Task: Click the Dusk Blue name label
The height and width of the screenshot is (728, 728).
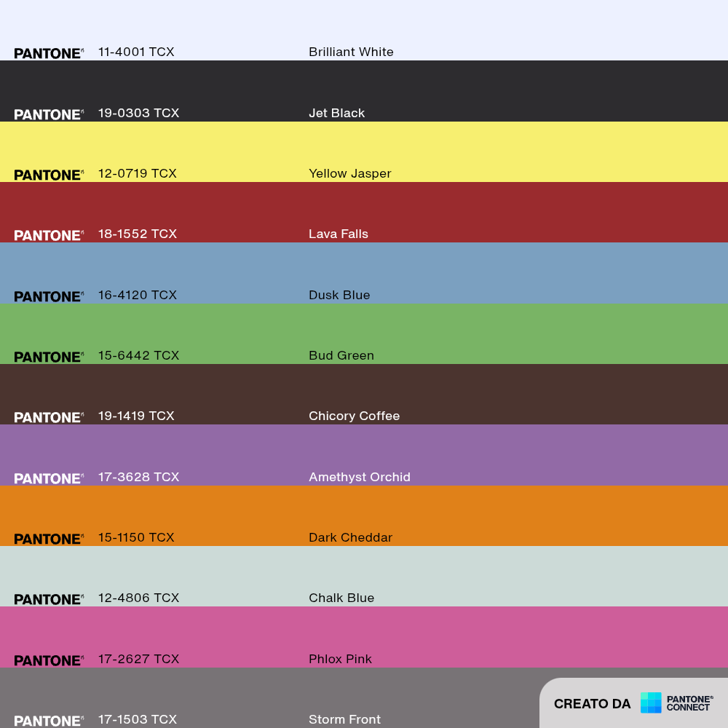Action: coord(339,296)
